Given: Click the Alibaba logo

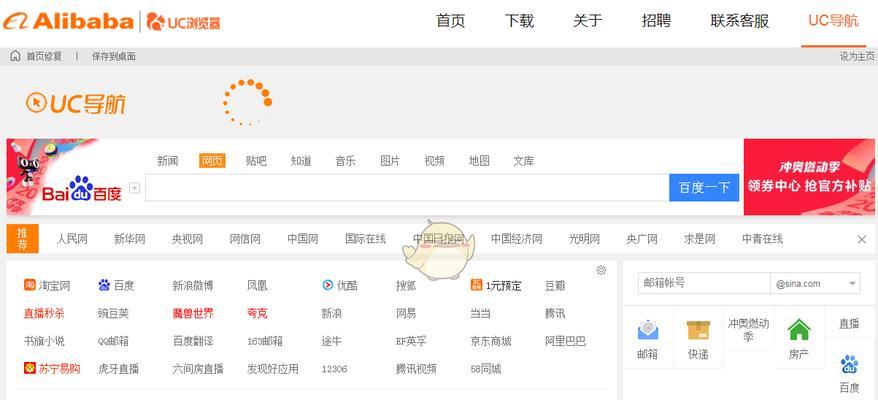Looking at the screenshot, I should pyautogui.click(x=68, y=21).
